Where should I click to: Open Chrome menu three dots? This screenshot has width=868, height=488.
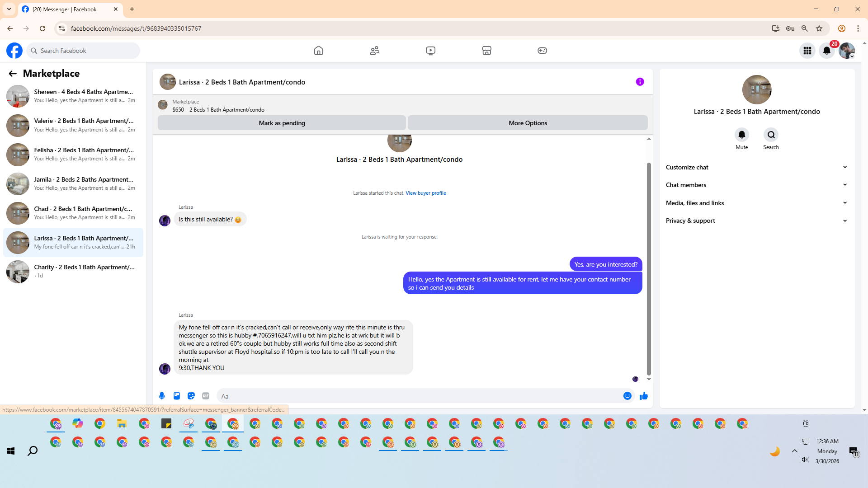click(x=858, y=28)
